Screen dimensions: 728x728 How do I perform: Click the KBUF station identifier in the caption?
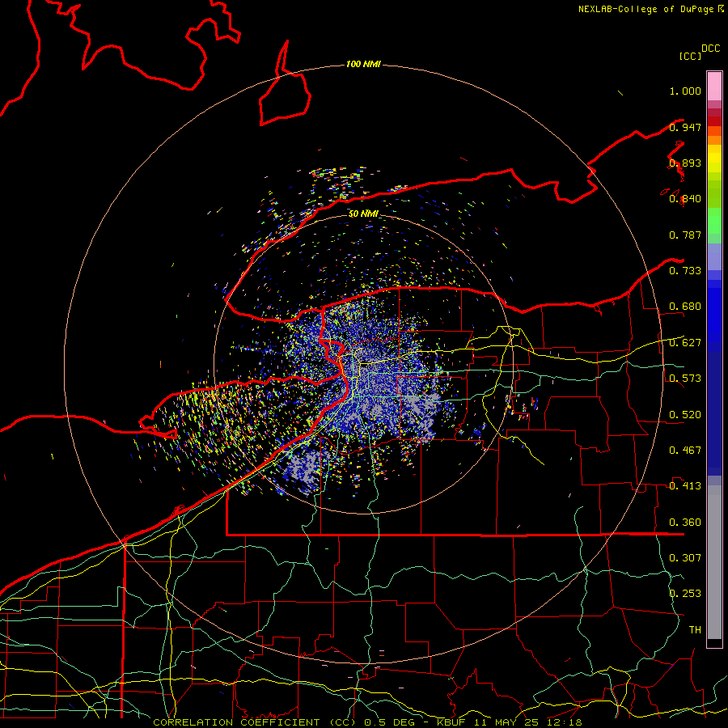point(453,722)
